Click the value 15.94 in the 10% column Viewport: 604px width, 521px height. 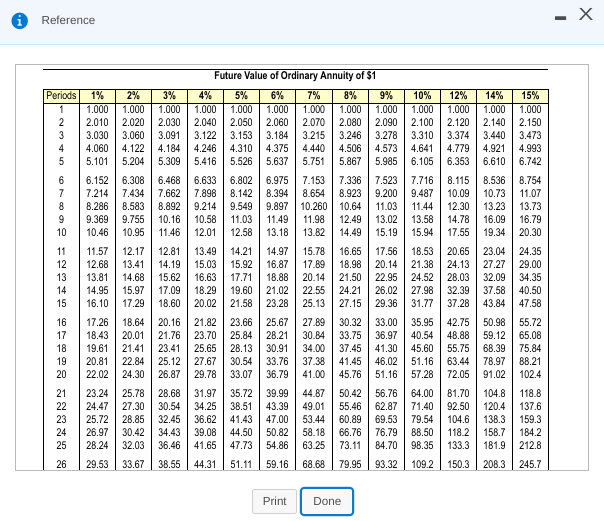pyautogui.click(x=422, y=233)
